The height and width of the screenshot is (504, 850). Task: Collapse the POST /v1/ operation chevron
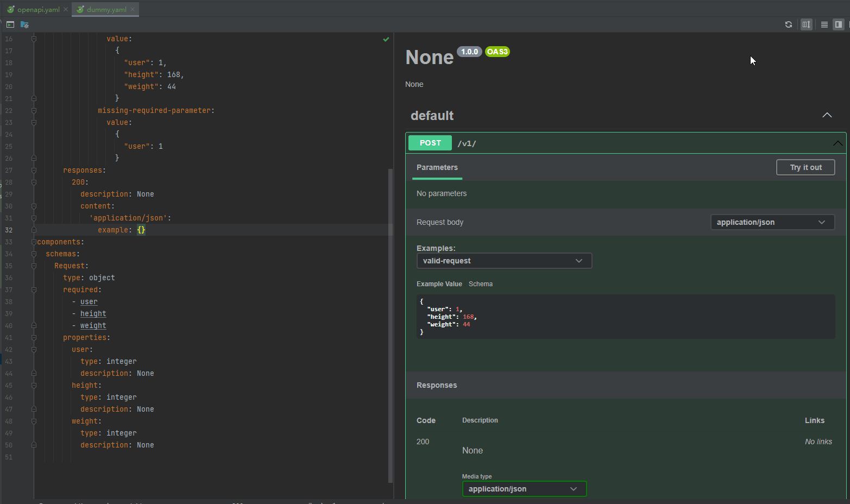coord(838,143)
